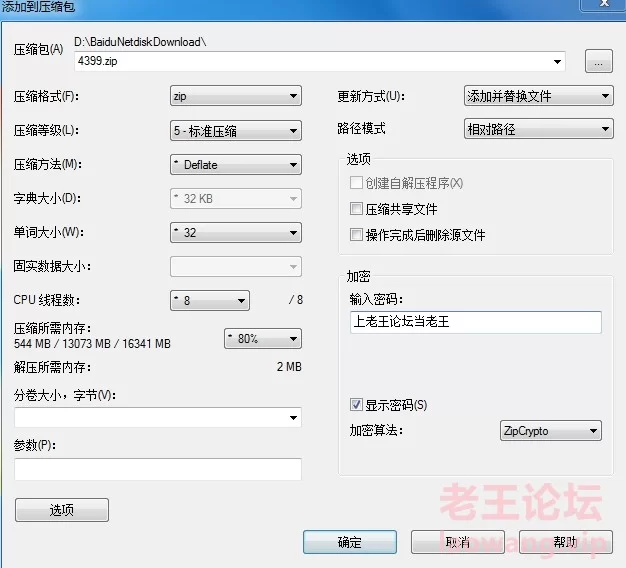Click the '2 MB' decompression memory value

coord(289,366)
